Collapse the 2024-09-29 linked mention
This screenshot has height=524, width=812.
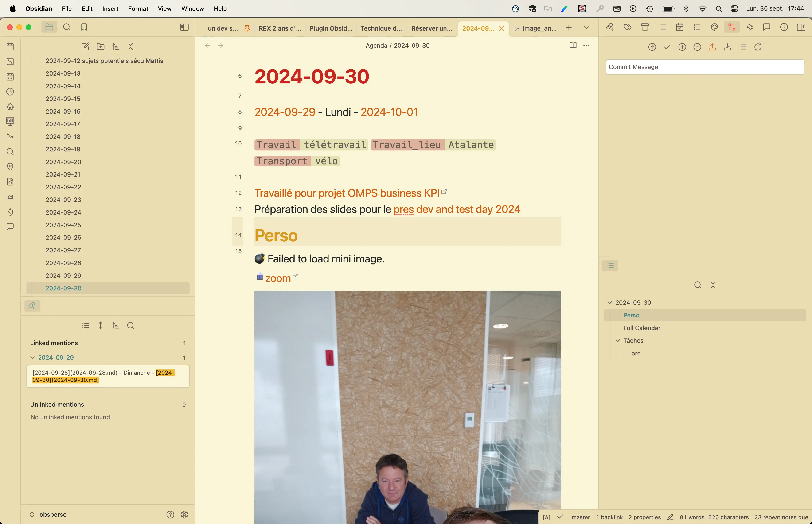point(32,358)
